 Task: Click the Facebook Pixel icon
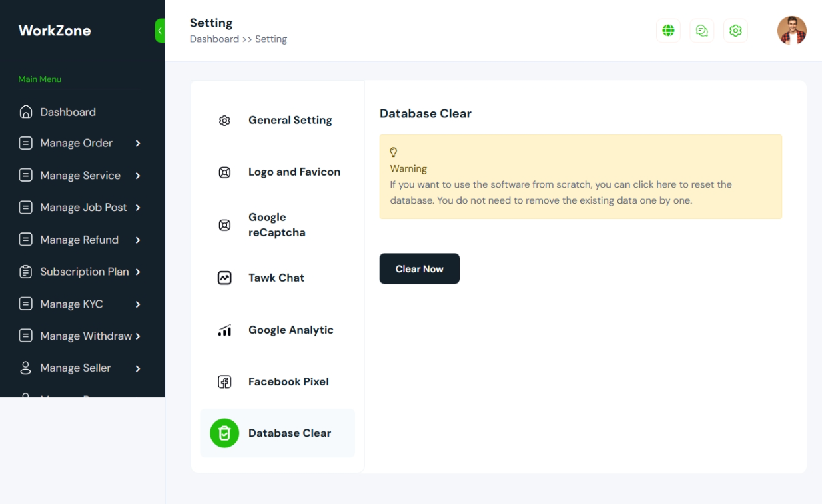[x=224, y=382]
